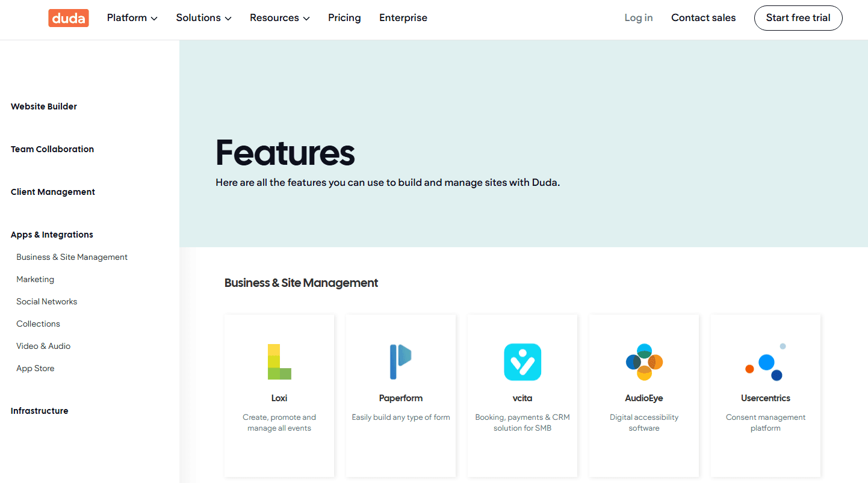This screenshot has height=483, width=868.
Task: Go to Collections in the sidebar
Action: (38, 324)
